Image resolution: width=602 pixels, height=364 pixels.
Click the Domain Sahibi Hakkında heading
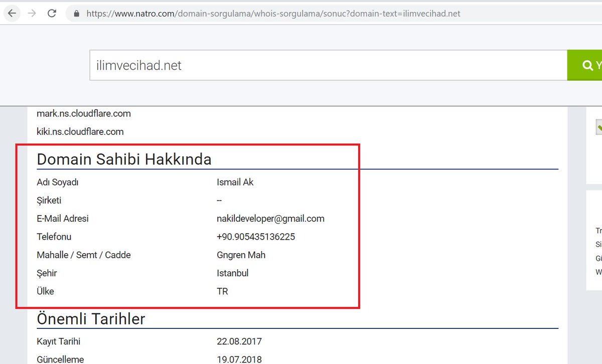point(124,159)
